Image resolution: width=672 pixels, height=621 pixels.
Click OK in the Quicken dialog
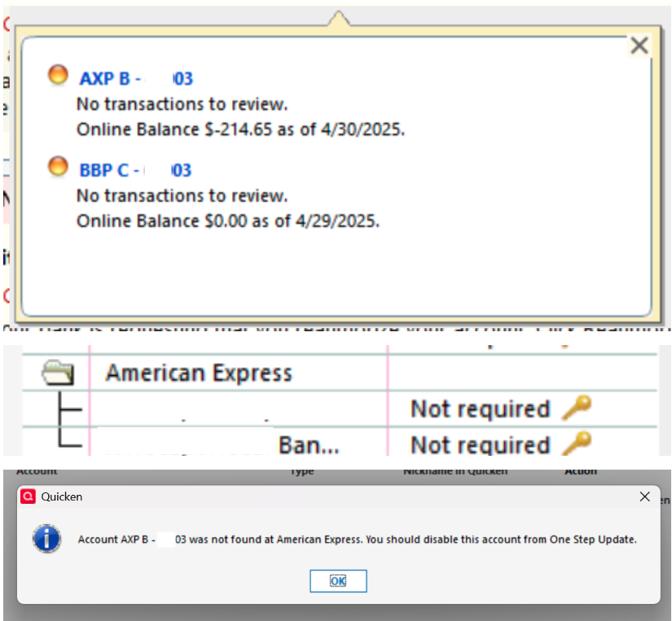(338, 581)
